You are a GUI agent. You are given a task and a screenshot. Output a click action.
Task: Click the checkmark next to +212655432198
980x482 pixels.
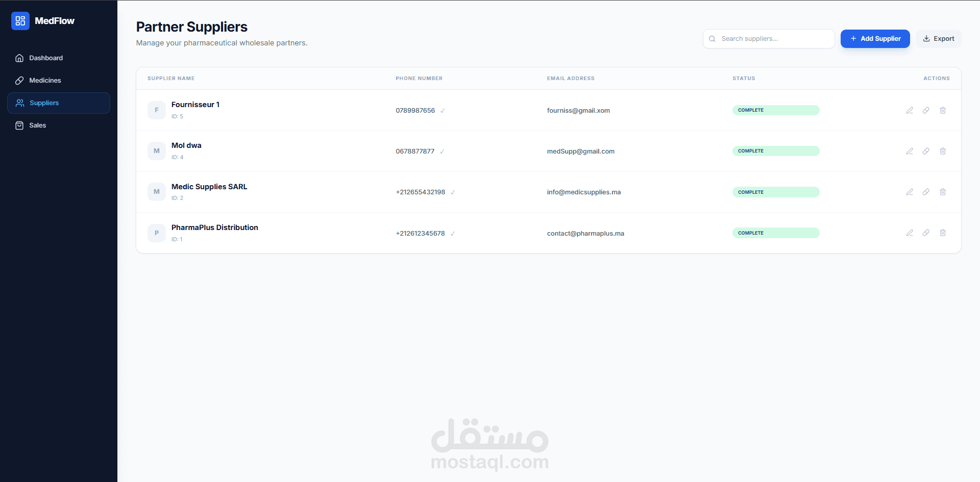click(x=453, y=192)
